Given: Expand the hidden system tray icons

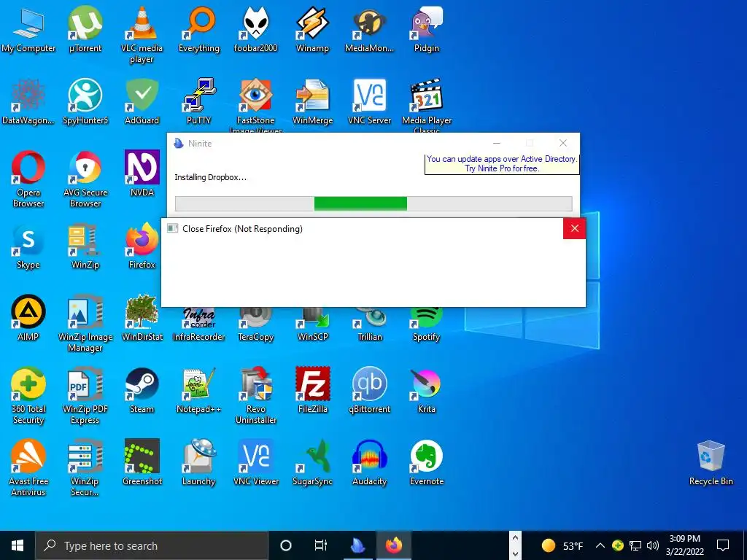Looking at the screenshot, I should pos(600,545).
